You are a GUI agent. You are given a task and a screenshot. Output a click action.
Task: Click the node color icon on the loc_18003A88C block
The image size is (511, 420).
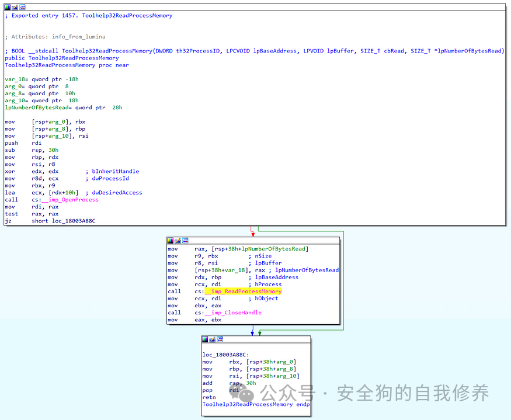[205, 339]
